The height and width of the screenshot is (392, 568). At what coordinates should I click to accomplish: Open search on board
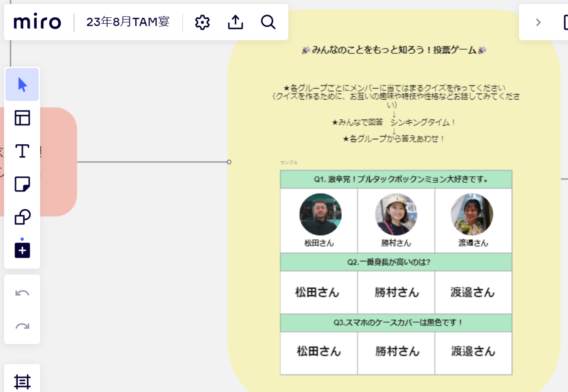[268, 22]
